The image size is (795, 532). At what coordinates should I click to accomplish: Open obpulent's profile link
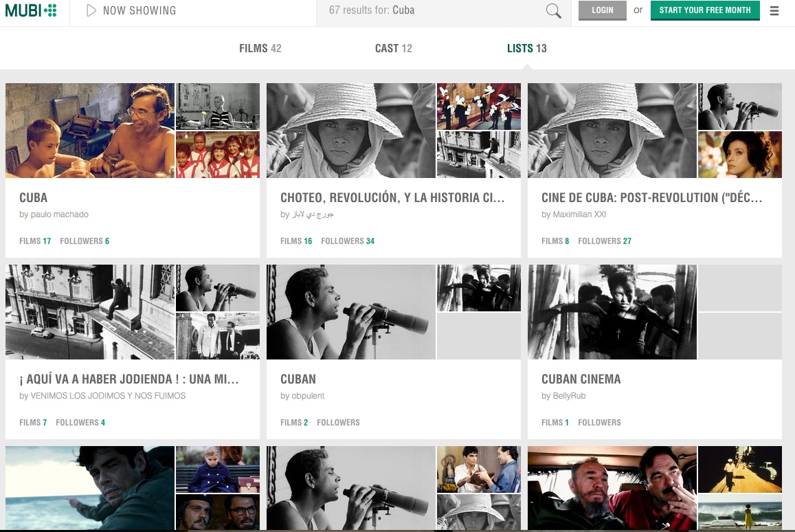[x=308, y=396]
